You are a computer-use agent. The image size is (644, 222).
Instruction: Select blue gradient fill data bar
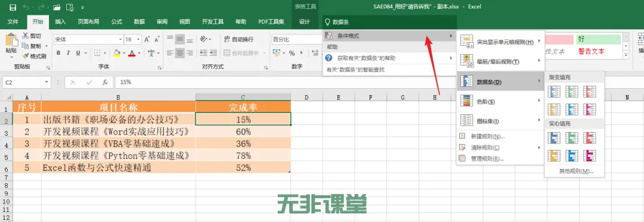tap(555, 91)
